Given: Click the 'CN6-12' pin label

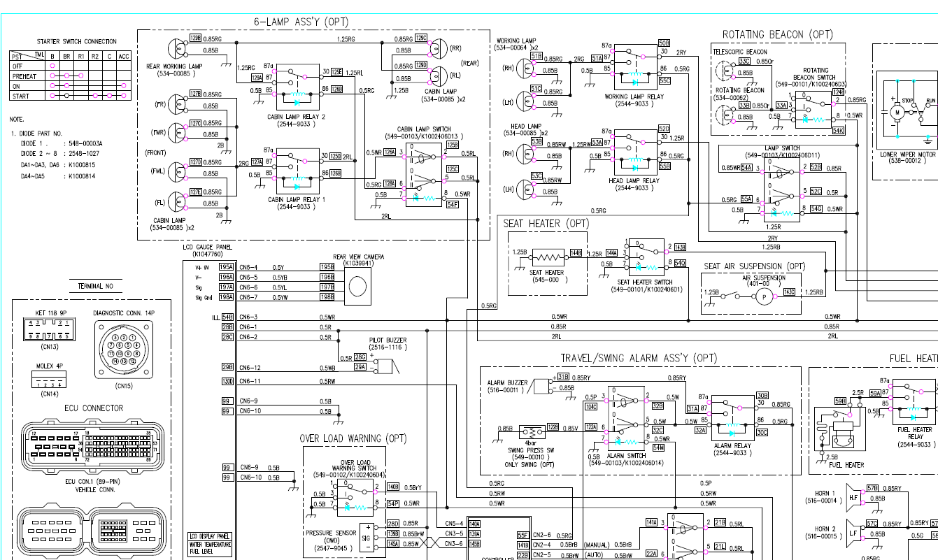Looking at the screenshot, I should click(250, 367).
